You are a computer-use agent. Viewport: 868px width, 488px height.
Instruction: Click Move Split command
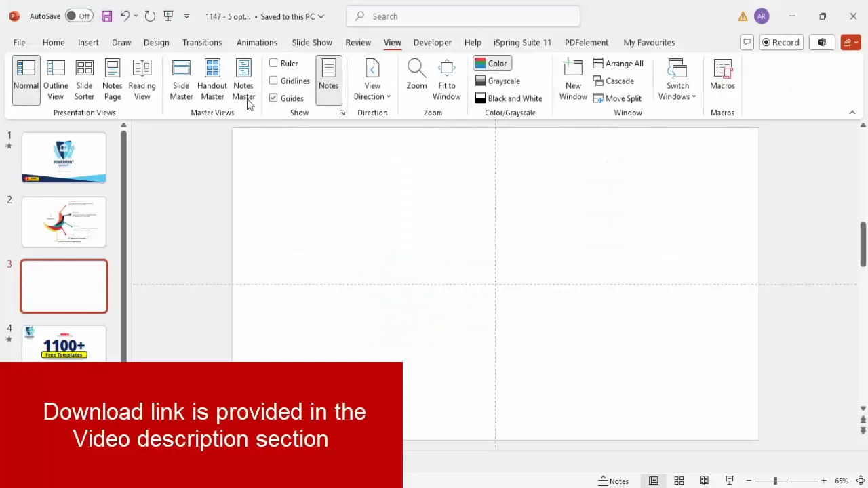click(617, 98)
